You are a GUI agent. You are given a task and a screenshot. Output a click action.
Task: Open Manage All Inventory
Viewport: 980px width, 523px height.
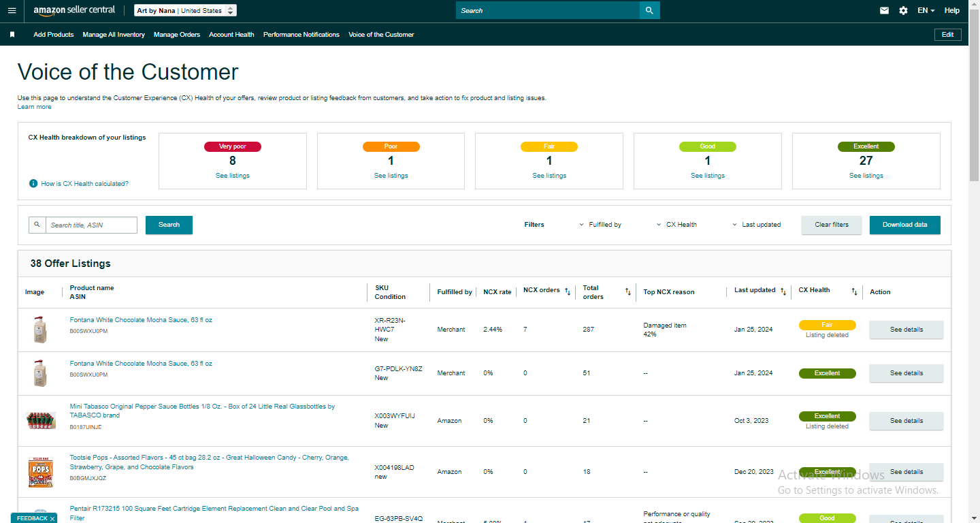coord(114,35)
